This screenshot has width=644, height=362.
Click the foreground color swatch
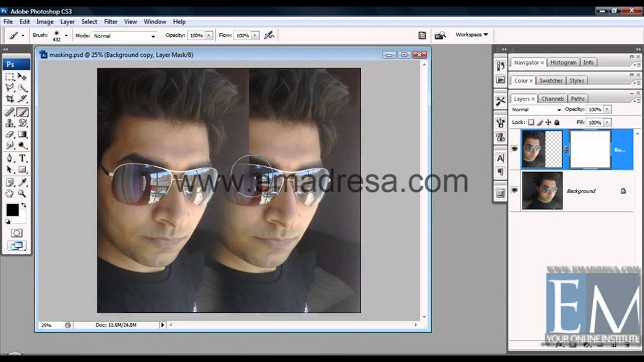[12, 210]
